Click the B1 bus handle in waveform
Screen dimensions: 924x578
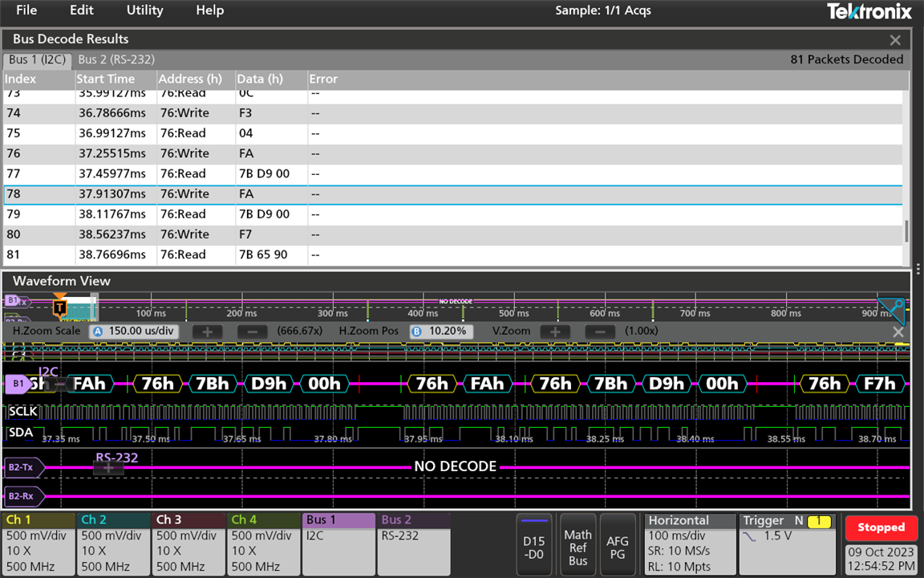click(x=18, y=384)
